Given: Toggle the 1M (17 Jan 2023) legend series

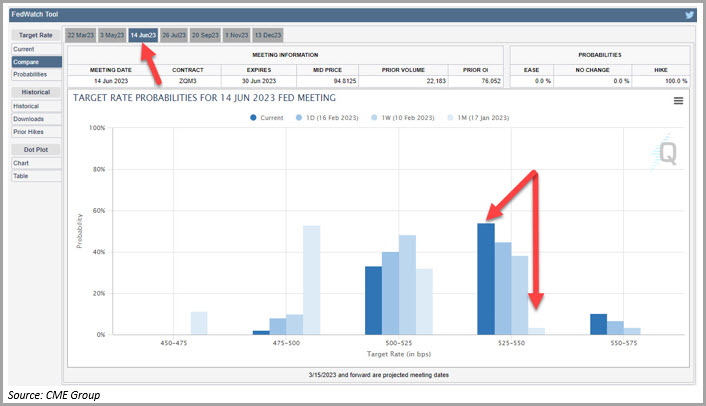Looking at the screenshot, I should click(478, 117).
